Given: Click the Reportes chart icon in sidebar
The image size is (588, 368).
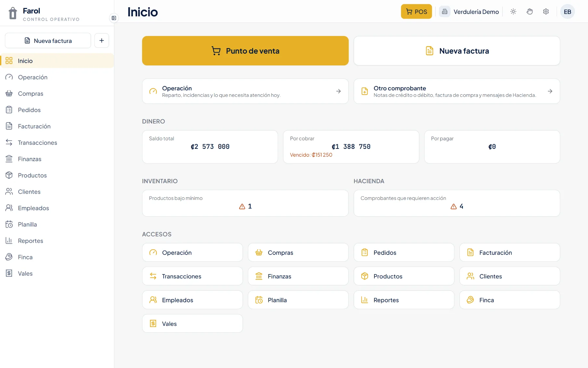Looking at the screenshot, I should (9, 241).
